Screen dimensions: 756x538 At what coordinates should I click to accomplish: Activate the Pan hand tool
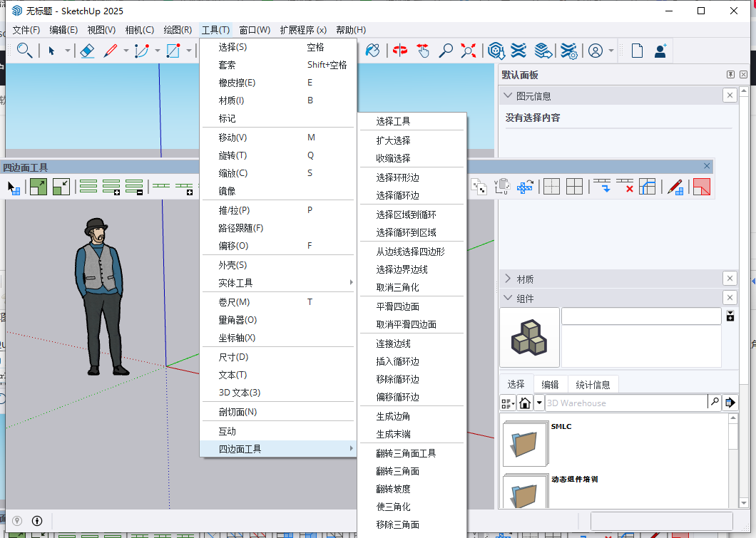click(x=423, y=50)
